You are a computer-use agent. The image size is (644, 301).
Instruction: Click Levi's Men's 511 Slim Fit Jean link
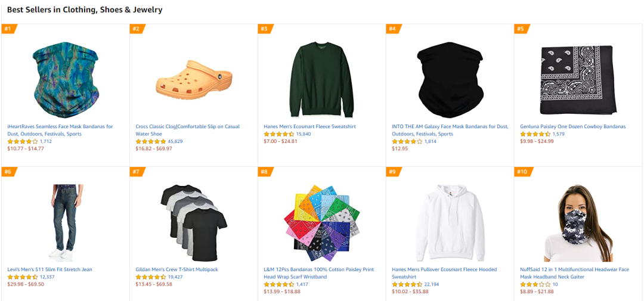(x=49, y=269)
